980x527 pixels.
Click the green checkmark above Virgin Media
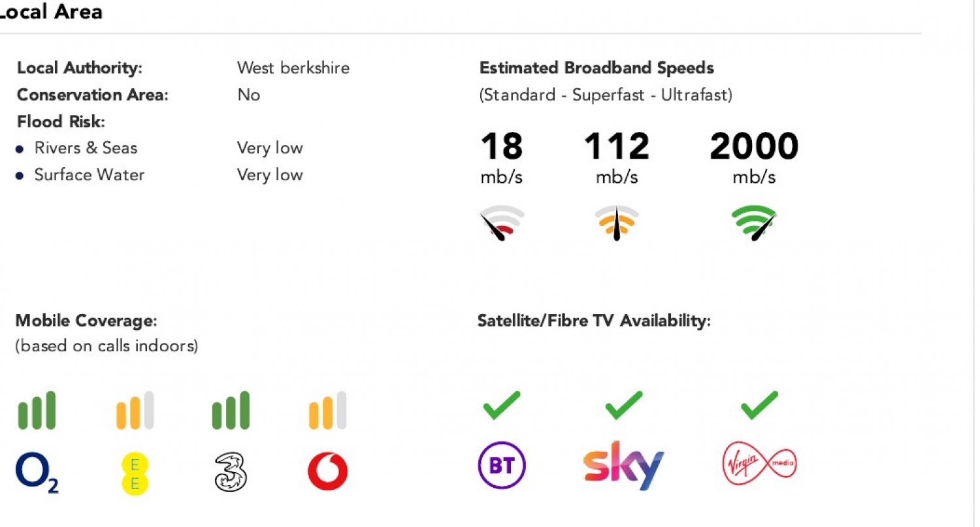point(759,405)
